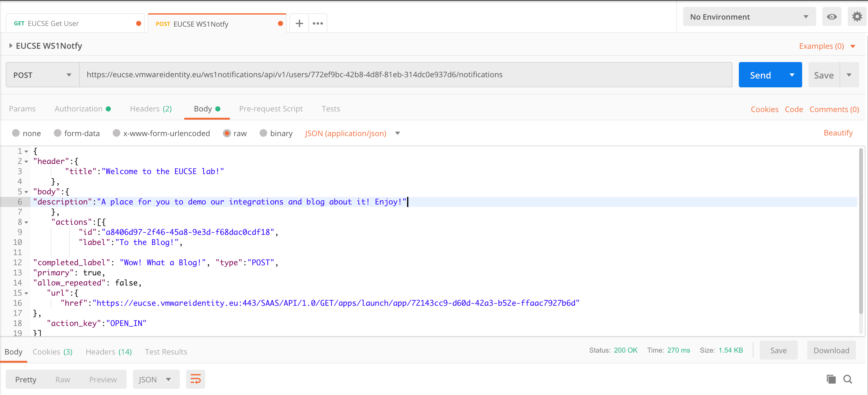Collapse code fold on line 1
This screenshot has width=868, height=395.
(26, 151)
